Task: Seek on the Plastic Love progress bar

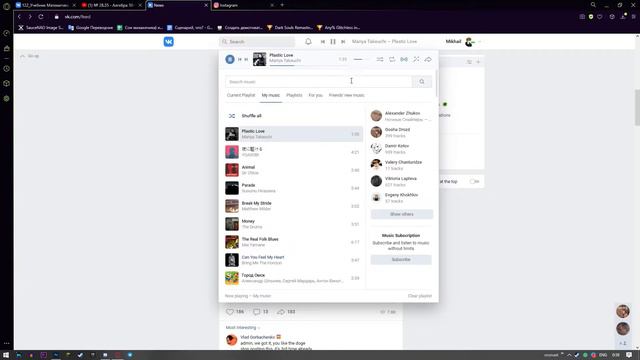Action: tap(301, 65)
